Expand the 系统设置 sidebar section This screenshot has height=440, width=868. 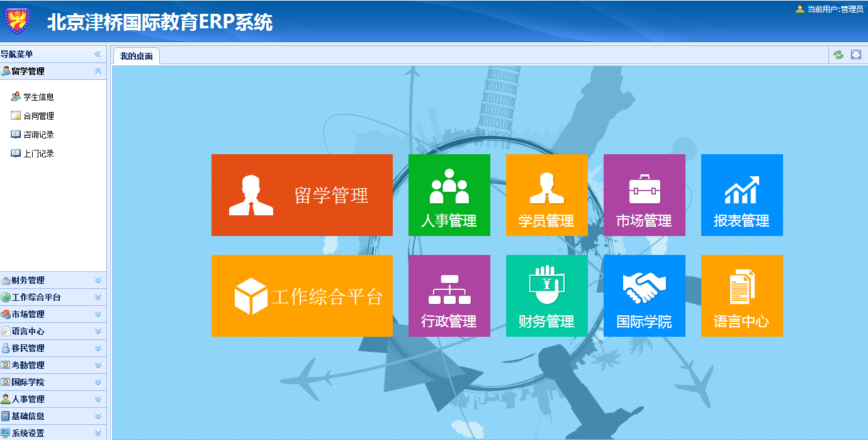coord(98,433)
